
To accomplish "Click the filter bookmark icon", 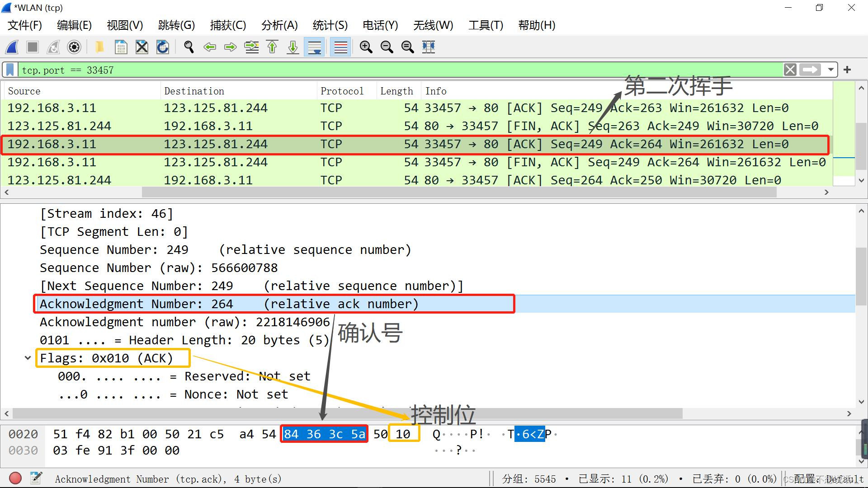I will [x=10, y=70].
